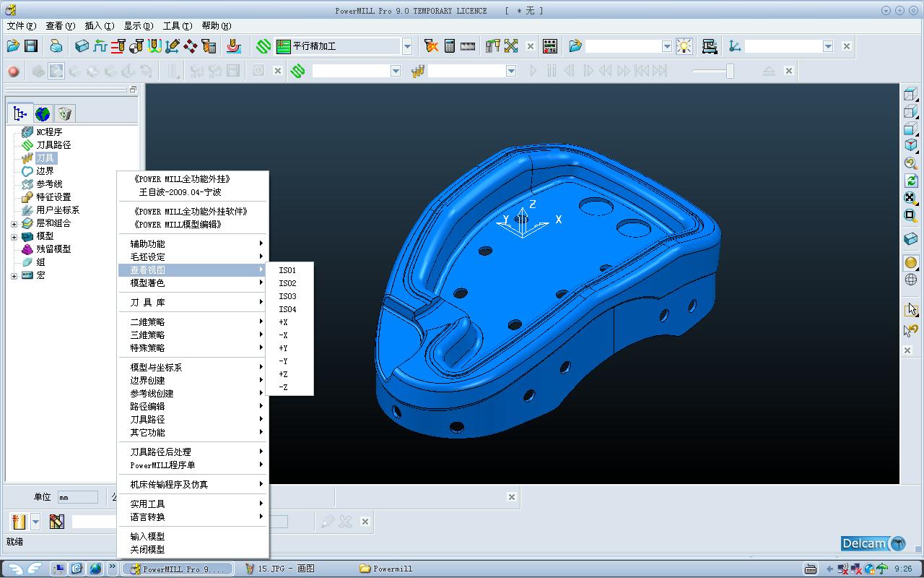Toggle the light bulb button
This screenshot has width=924, height=578.
tap(684, 46)
